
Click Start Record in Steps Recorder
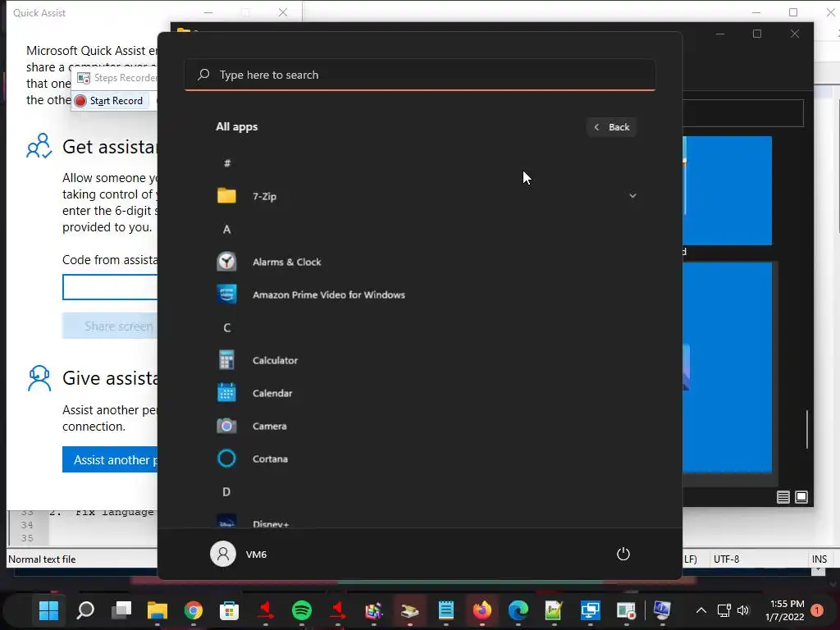point(110,101)
